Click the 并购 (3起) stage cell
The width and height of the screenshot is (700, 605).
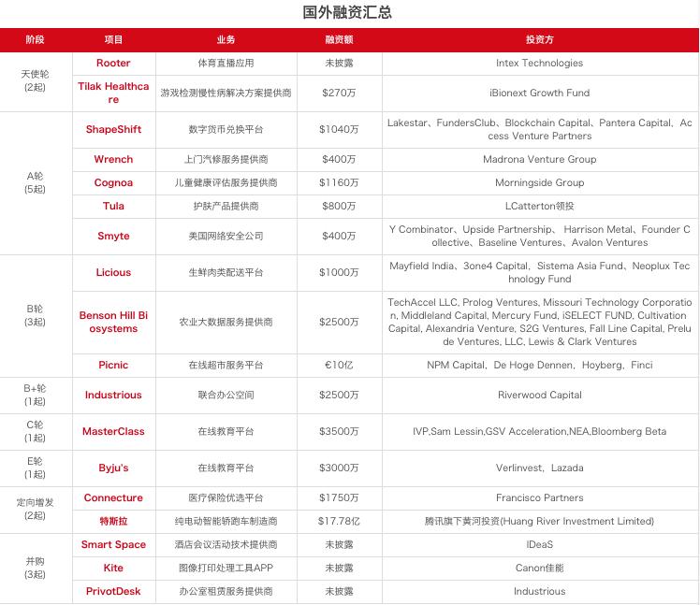pyautogui.click(x=35, y=568)
